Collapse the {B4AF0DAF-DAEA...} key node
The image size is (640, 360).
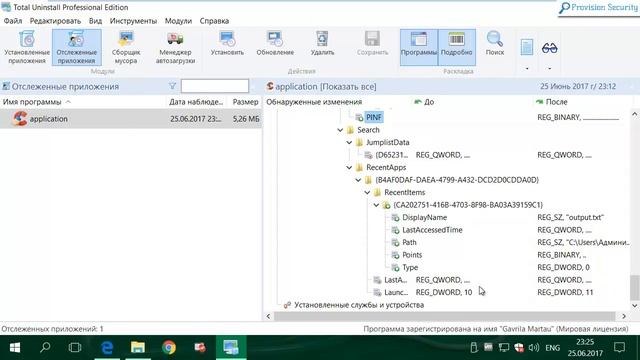pyautogui.click(x=358, y=180)
